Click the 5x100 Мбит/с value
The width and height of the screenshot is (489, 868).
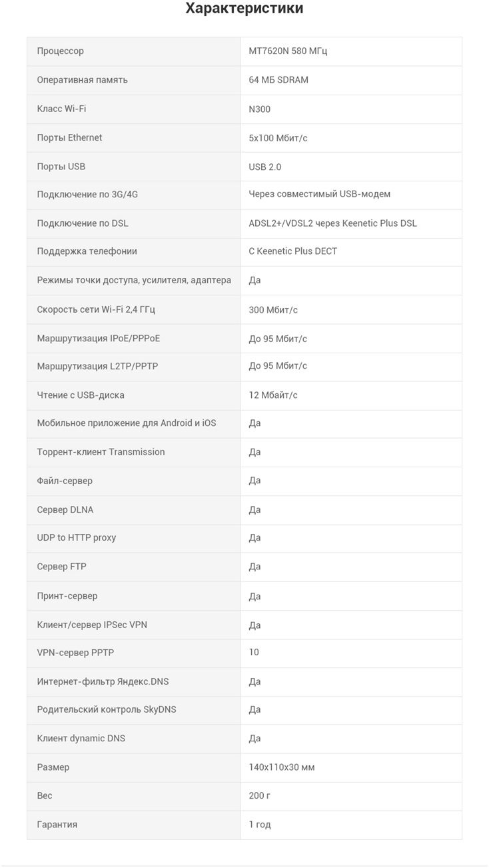tap(278, 138)
